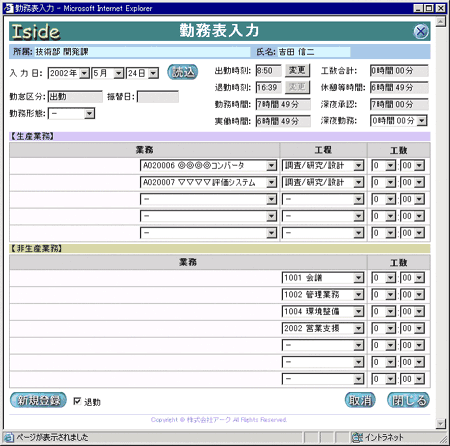
Task: Expand the 24日 day dropdown
Action: (x=142, y=73)
